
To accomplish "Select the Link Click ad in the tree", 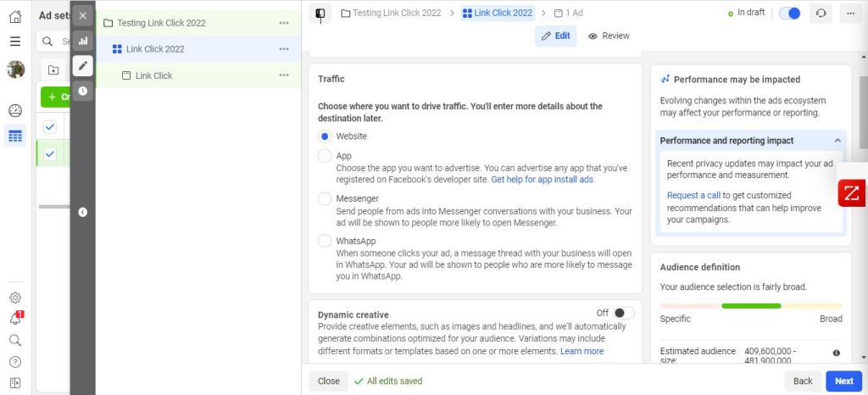I will tap(153, 75).
